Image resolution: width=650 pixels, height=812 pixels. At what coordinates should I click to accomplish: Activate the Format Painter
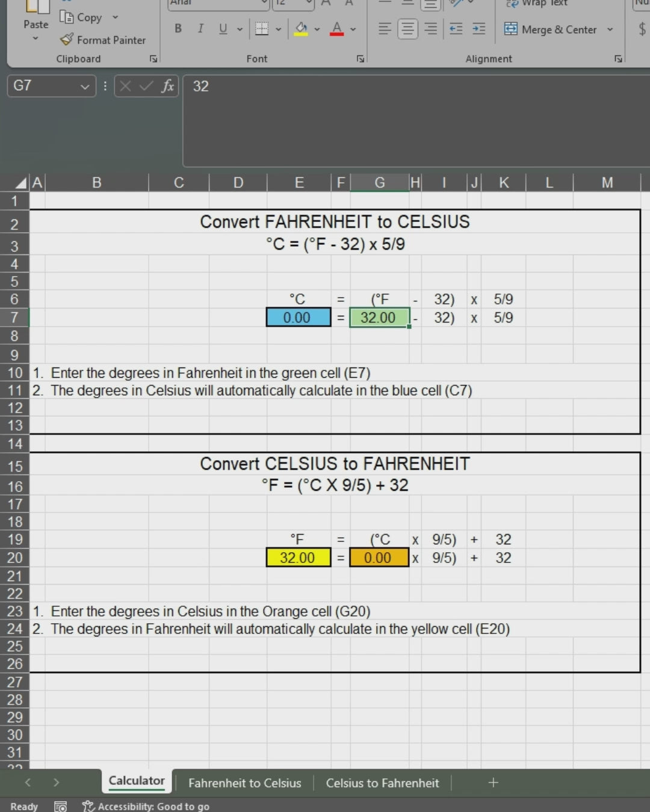(103, 40)
